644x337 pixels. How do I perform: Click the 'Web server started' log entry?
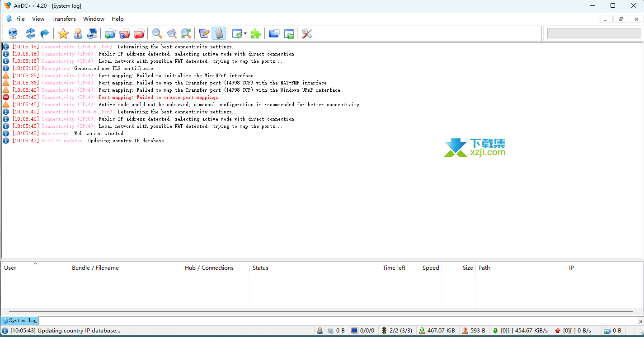click(x=99, y=133)
